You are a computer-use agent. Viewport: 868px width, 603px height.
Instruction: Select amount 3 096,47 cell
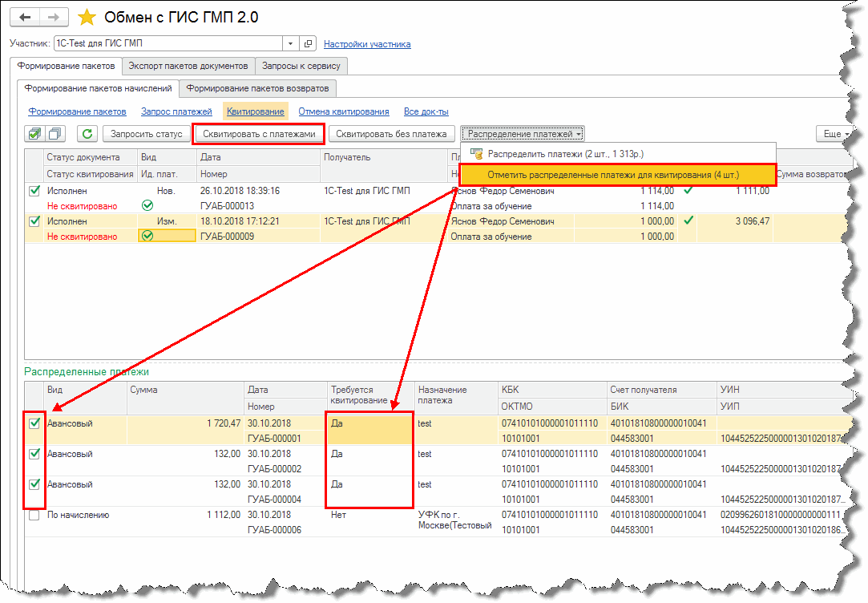[x=735, y=221]
